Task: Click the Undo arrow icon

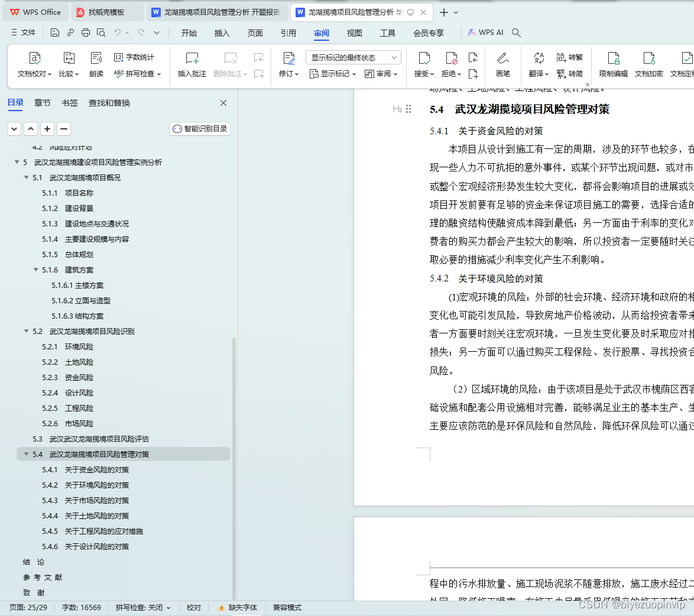Action: [x=117, y=33]
